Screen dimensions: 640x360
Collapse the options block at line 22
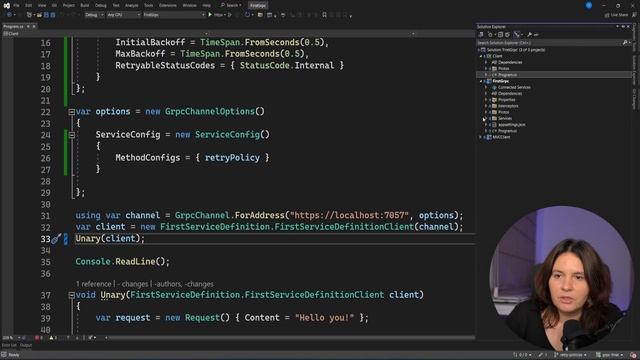[x=71, y=112]
